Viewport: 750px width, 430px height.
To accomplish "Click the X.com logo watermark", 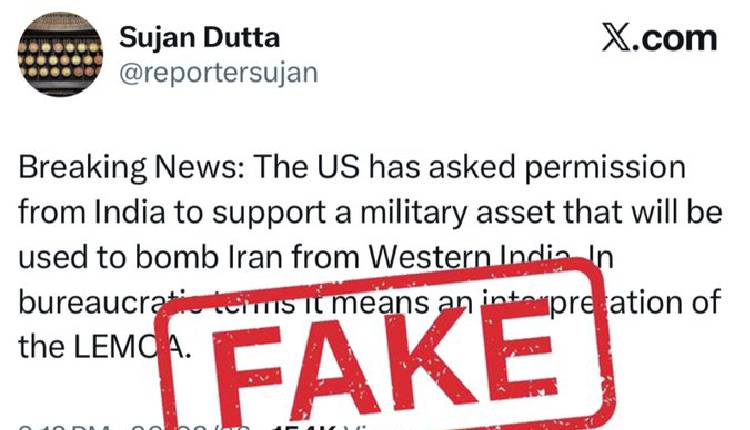I will click(660, 37).
